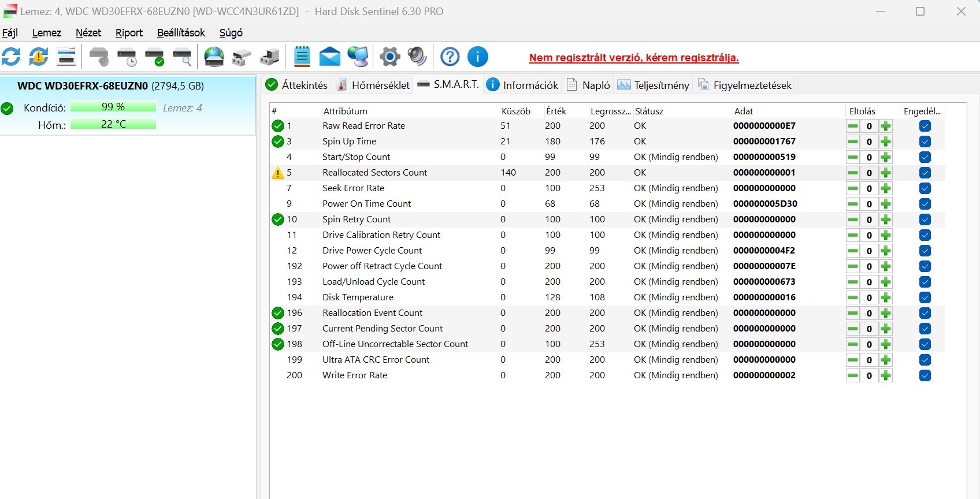Decrease offset for Current Pending Sector Count
The width and height of the screenshot is (980, 499).
coord(853,329)
